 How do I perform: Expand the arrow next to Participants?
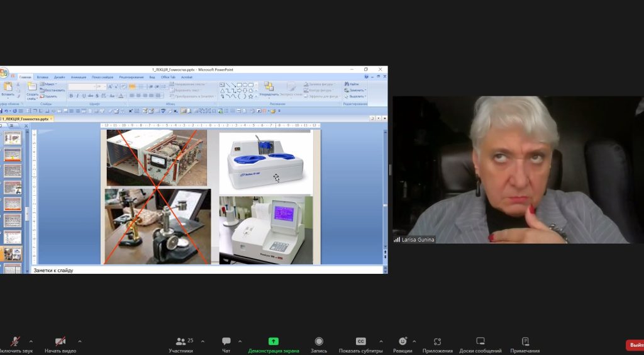pyautogui.click(x=203, y=342)
